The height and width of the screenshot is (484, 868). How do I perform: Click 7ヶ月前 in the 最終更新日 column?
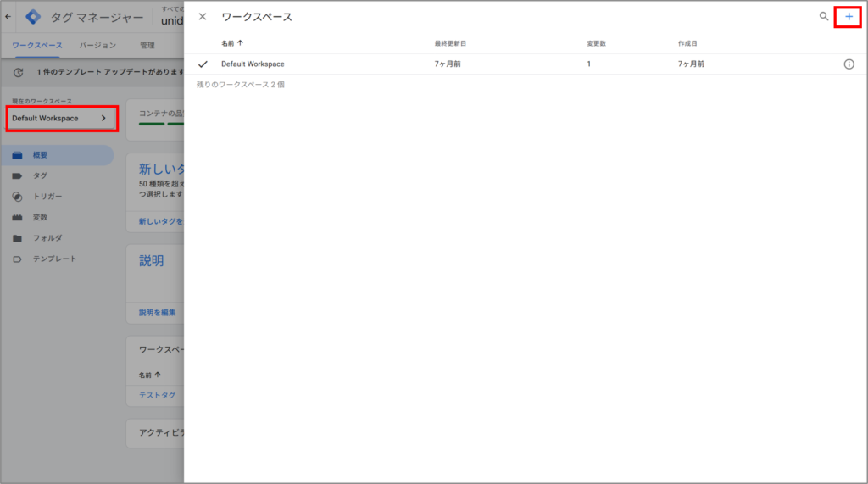pos(448,64)
